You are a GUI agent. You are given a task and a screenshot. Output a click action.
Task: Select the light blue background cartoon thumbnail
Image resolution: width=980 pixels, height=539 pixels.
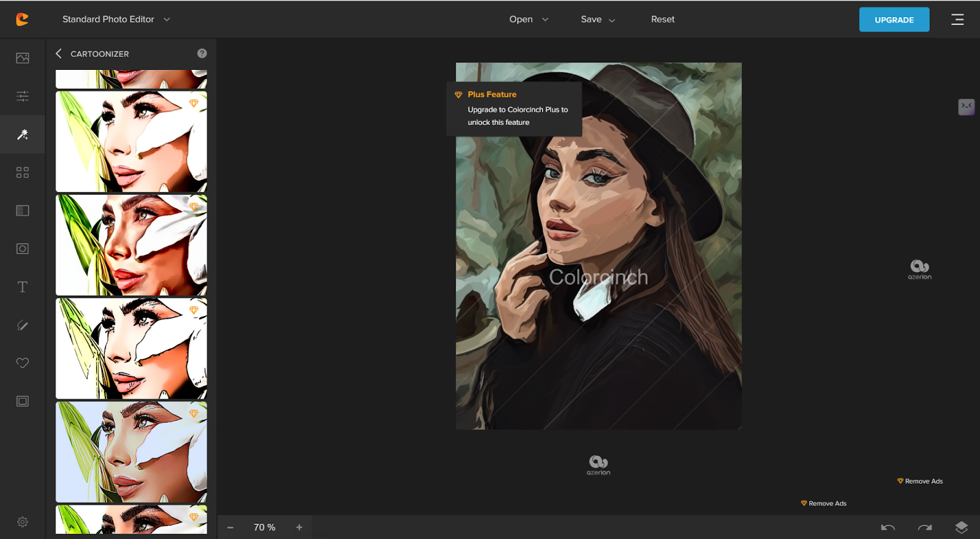click(131, 452)
